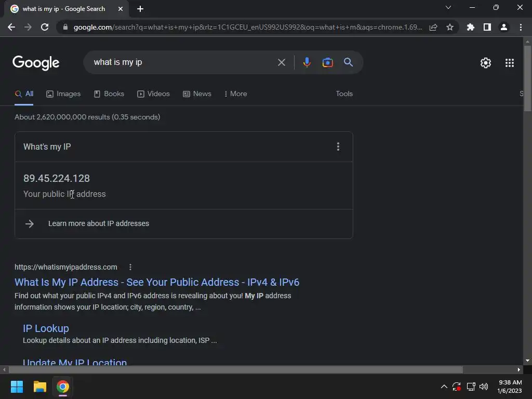Click the scroll right arrow

tap(519, 369)
